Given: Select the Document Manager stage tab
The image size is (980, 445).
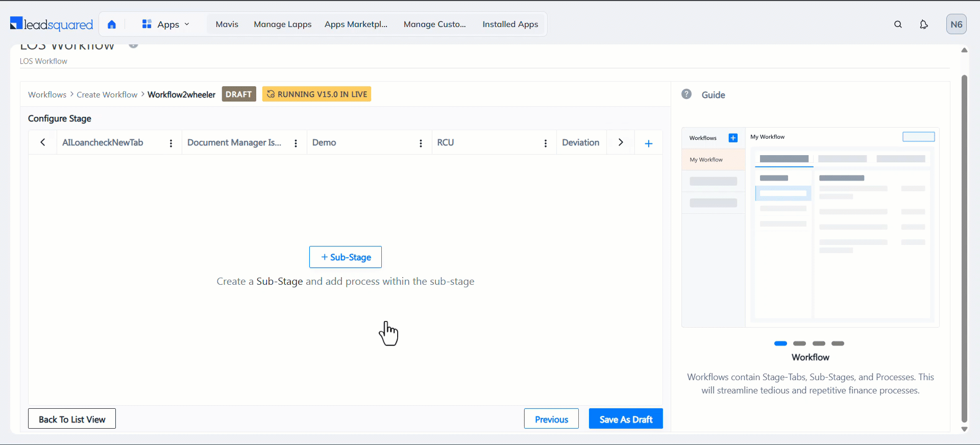Looking at the screenshot, I should (234, 143).
